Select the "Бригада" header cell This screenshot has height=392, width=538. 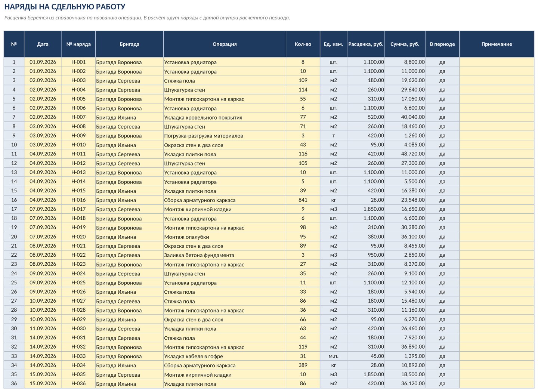(x=129, y=44)
